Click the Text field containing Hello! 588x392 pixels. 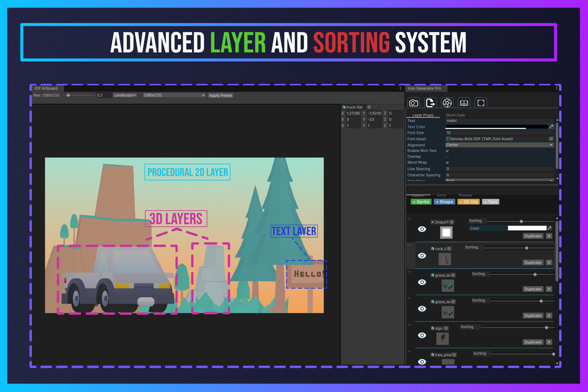click(499, 121)
